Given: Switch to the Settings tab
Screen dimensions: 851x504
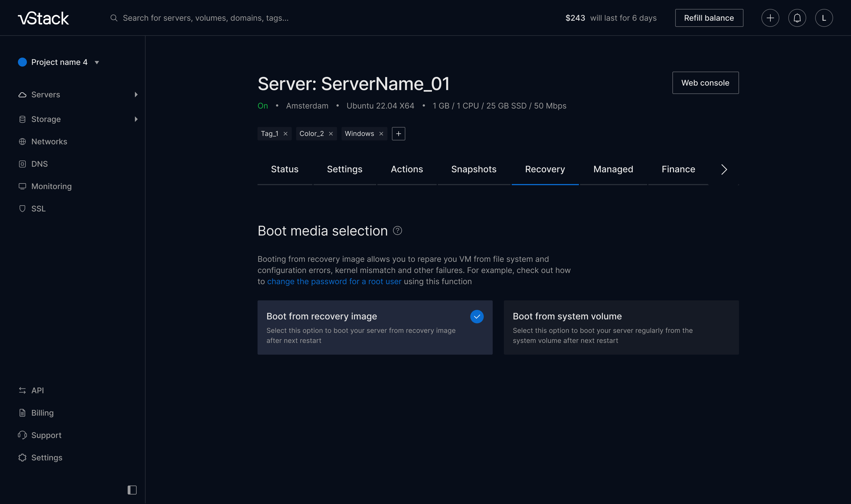Looking at the screenshot, I should (344, 169).
